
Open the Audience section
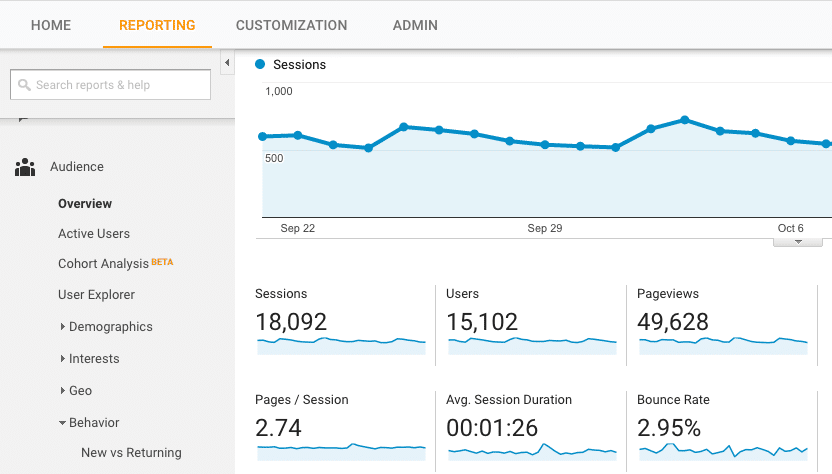(x=77, y=167)
